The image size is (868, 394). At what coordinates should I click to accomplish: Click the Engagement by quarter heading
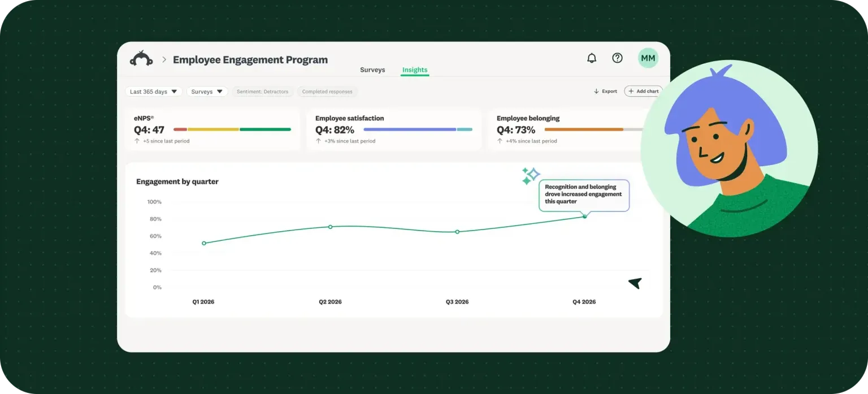pyautogui.click(x=177, y=181)
